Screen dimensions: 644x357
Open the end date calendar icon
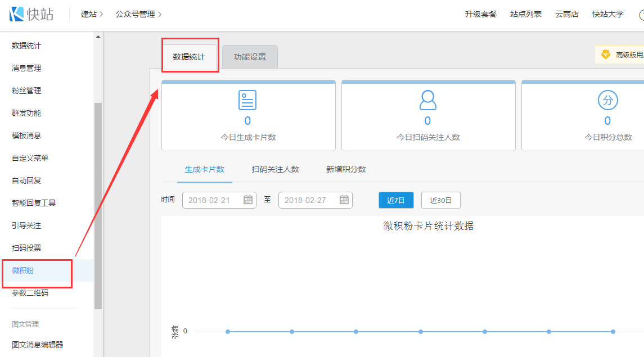(x=344, y=200)
